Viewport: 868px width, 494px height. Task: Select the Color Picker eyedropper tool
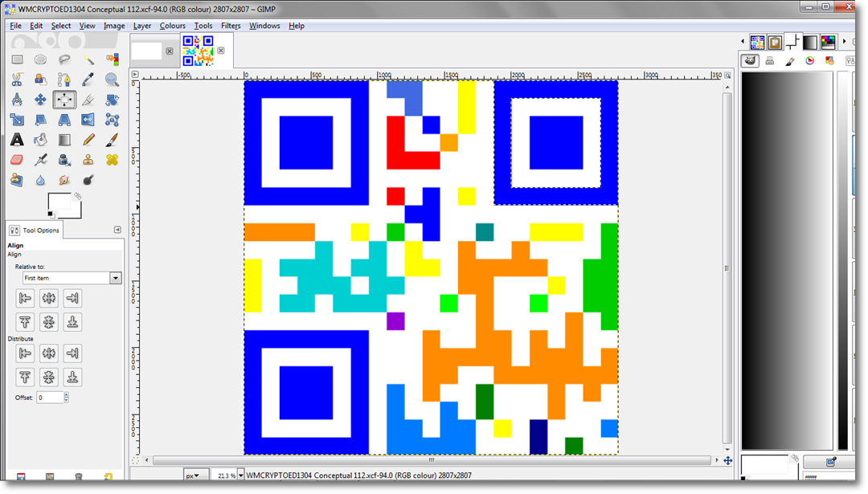point(88,80)
